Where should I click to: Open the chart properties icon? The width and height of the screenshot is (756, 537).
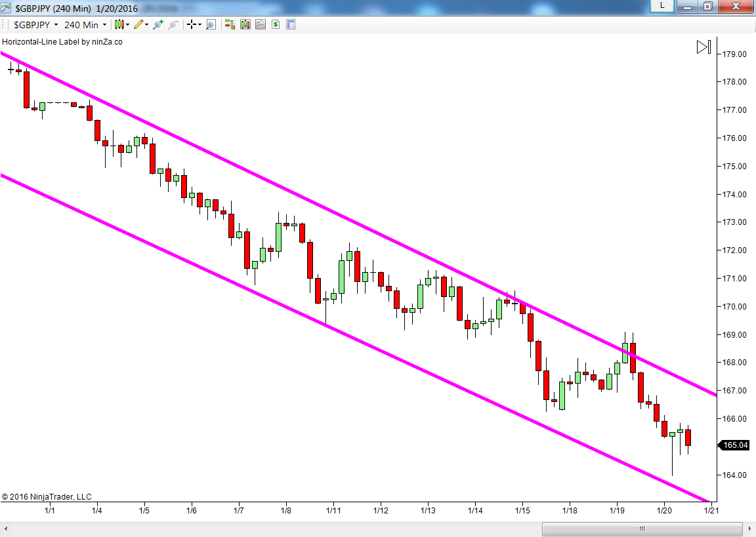click(291, 24)
